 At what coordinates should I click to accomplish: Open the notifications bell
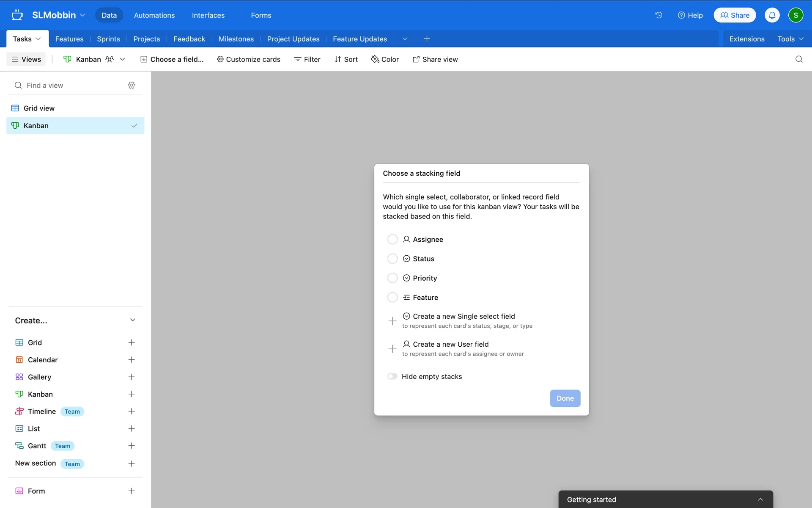(x=772, y=15)
